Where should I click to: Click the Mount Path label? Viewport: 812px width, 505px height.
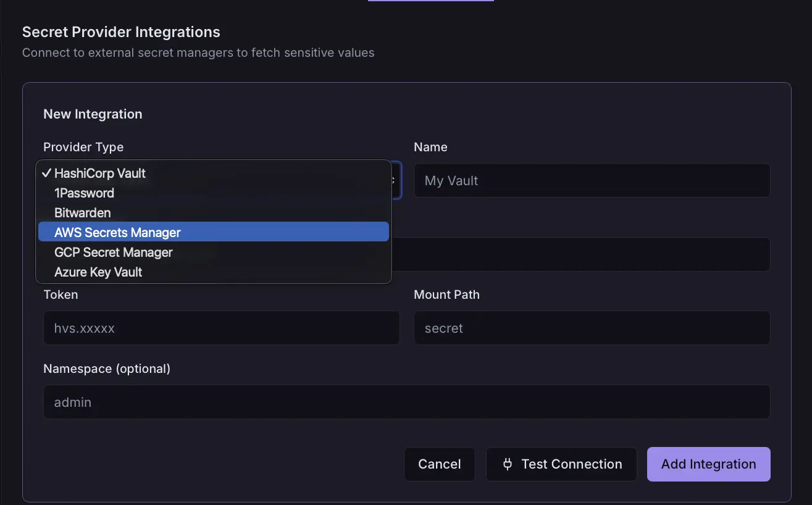446,294
